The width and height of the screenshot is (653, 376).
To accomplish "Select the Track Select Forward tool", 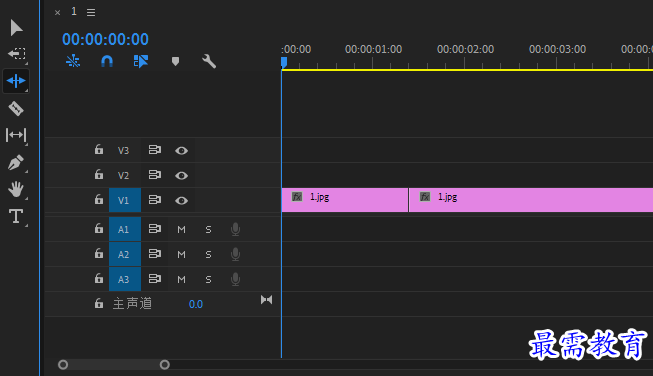I will tap(17, 54).
